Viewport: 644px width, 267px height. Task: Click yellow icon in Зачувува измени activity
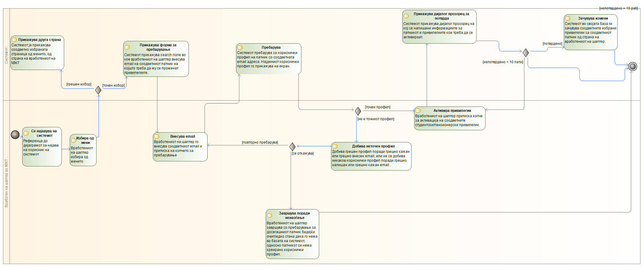coord(568,18)
